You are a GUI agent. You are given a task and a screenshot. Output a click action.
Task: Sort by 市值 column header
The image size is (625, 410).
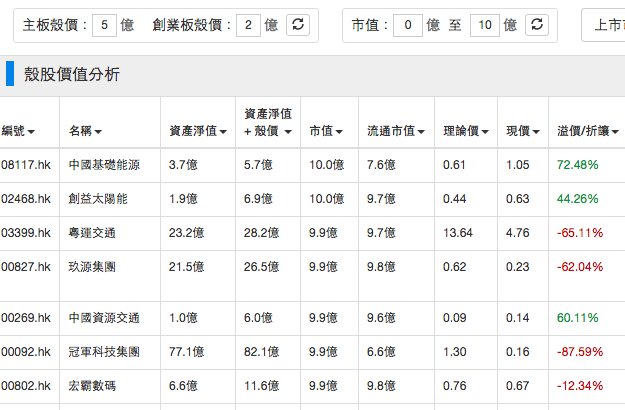(326, 131)
